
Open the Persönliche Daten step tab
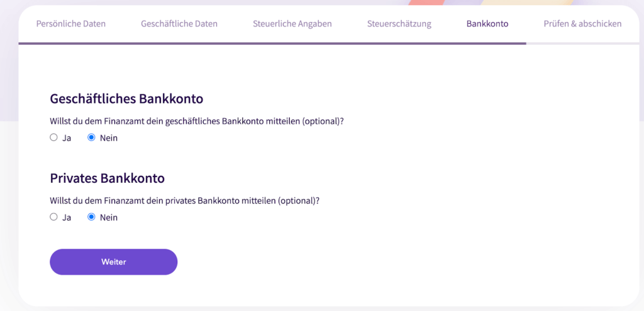[x=70, y=24]
